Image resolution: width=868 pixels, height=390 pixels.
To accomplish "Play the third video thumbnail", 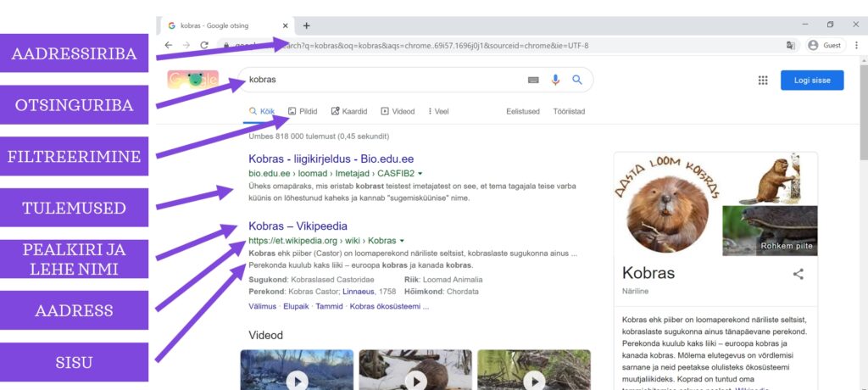I will coord(534,370).
